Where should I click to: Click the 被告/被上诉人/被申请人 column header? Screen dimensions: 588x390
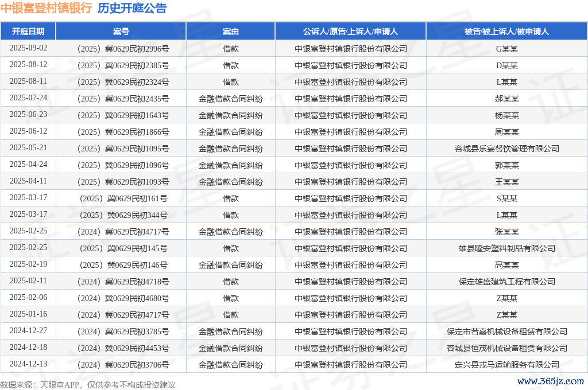click(506, 32)
